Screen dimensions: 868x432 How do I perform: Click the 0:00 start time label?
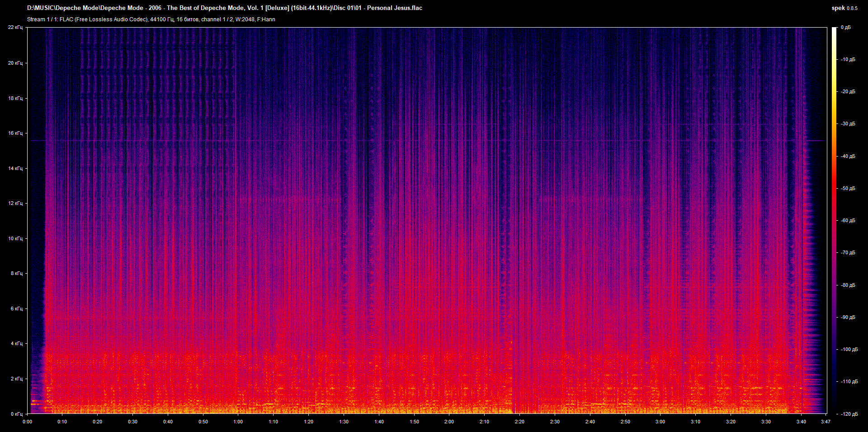[28, 422]
